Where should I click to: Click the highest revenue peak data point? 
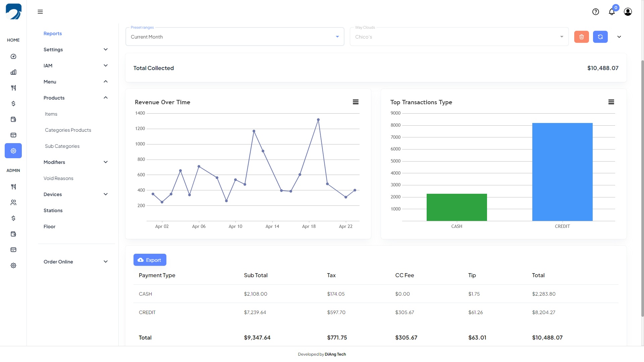[x=318, y=120]
